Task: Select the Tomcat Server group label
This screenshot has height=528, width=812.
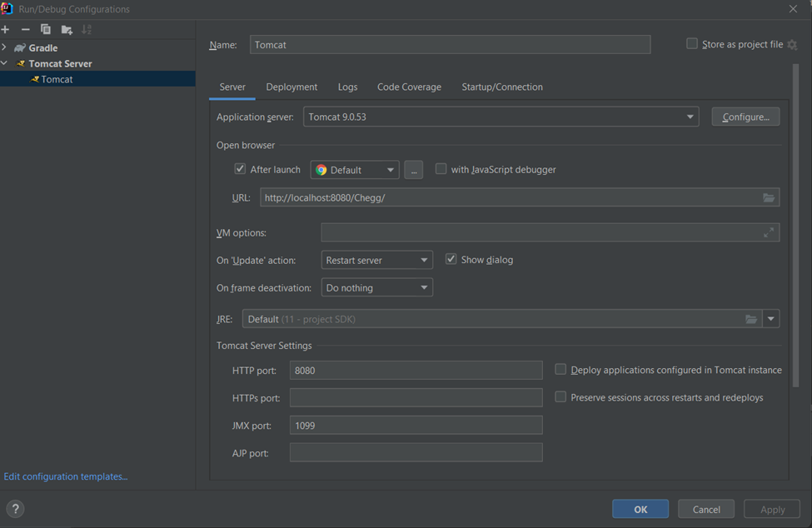Action: point(60,63)
